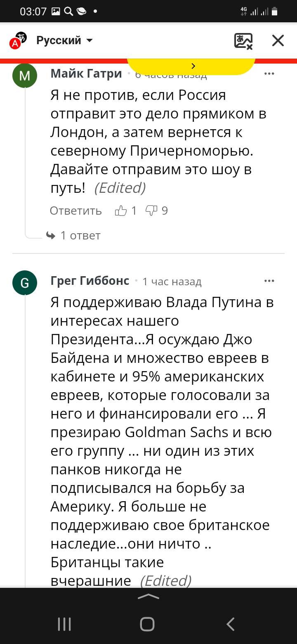This screenshot has height=644, width=297.
Task: Like Майк Гатри's comment with thumbs up
Action: (121, 211)
